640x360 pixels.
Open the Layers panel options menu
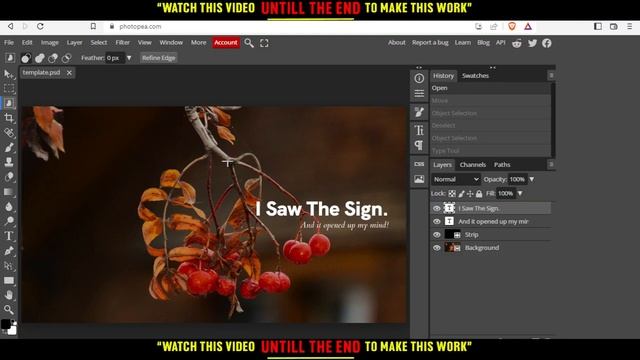coord(551,164)
